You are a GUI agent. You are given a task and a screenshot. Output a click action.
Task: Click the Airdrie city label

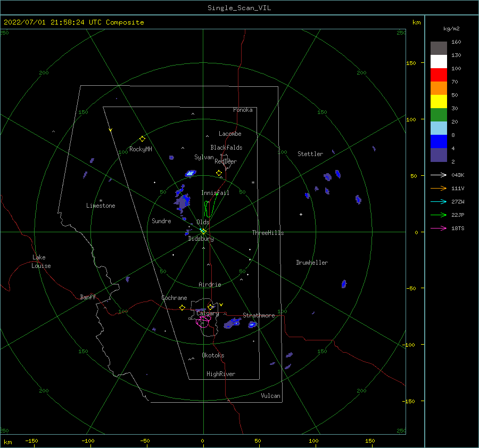[x=210, y=284]
